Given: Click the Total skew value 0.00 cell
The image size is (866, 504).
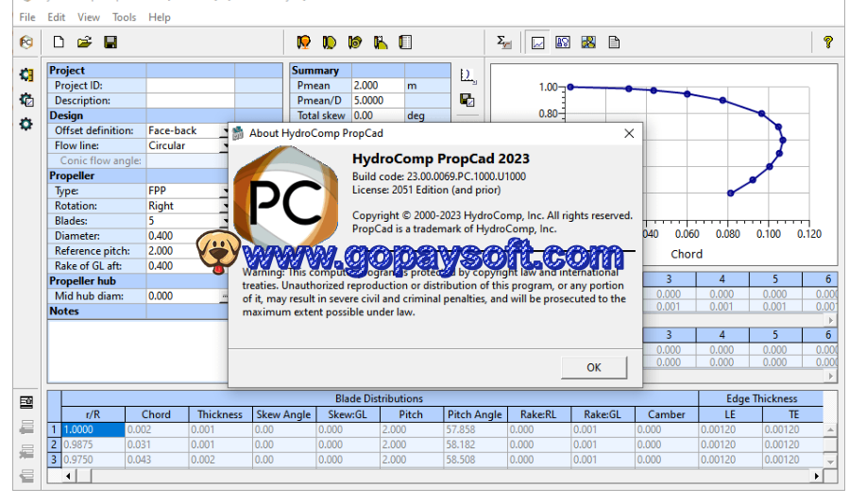Looking at the screenshot, I should click(x=378, y=115).
